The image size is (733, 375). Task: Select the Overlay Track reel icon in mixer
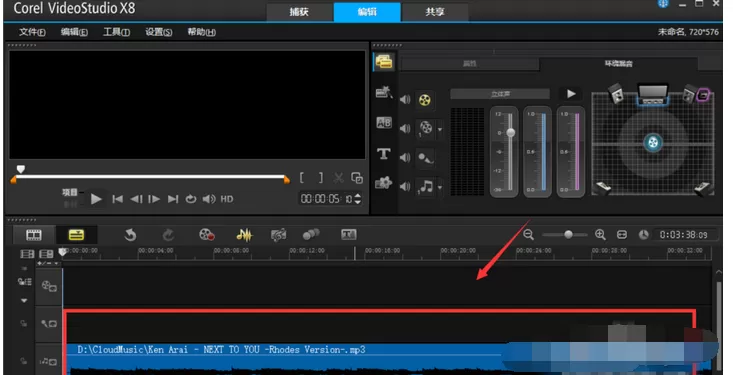[x=425, y=128]
